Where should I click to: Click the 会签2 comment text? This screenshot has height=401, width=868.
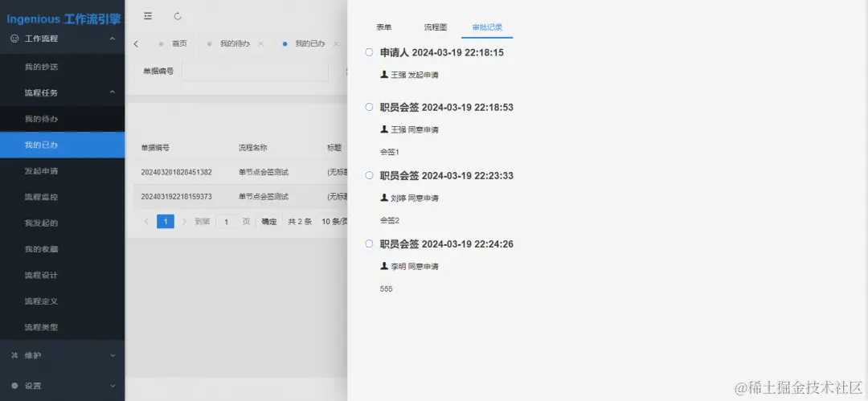[x=390, y=220]
